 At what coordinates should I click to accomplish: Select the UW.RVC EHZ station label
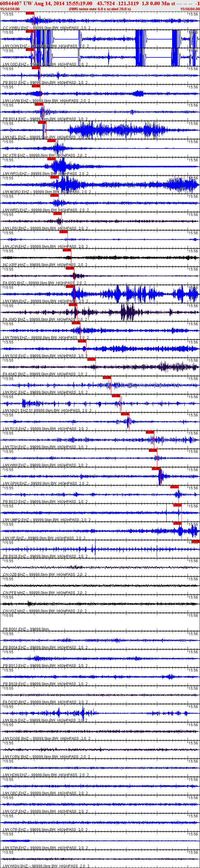tap(45, 392)
